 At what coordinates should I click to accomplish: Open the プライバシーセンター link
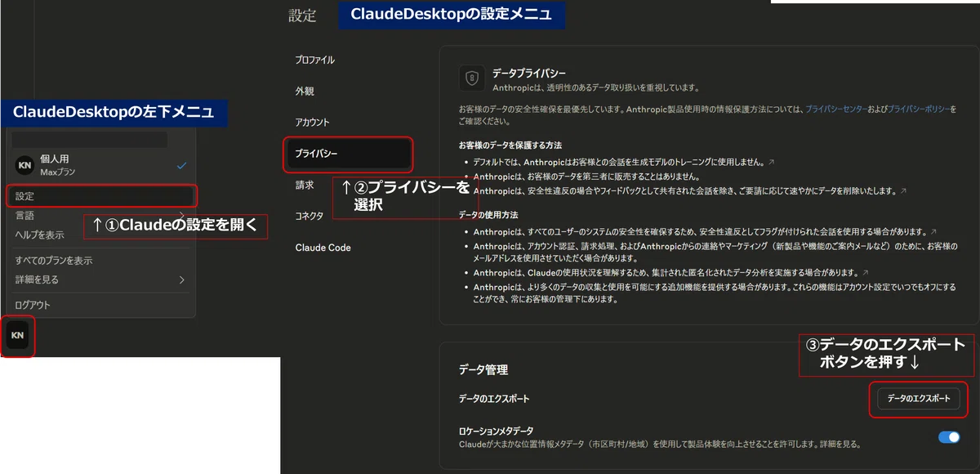point(836,109)
